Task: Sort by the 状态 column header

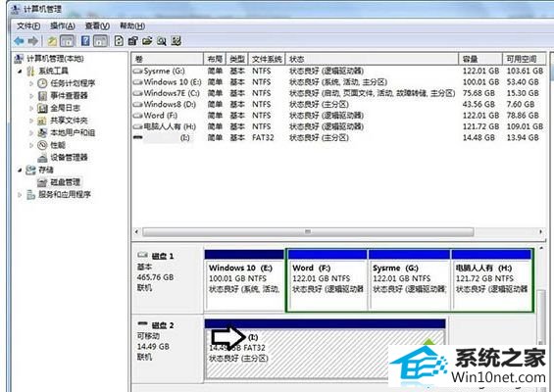Action: click(372, 59)
